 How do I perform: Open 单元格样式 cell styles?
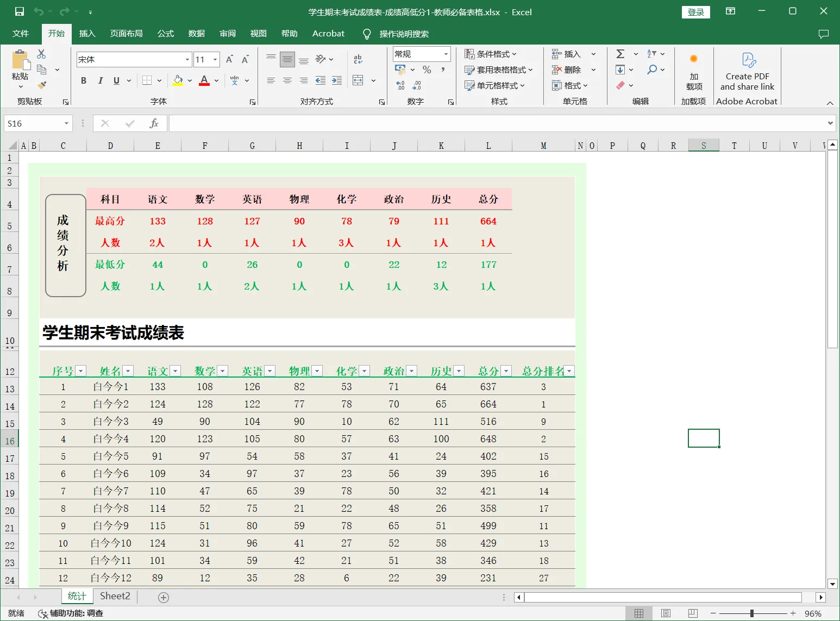click(495, 85)
